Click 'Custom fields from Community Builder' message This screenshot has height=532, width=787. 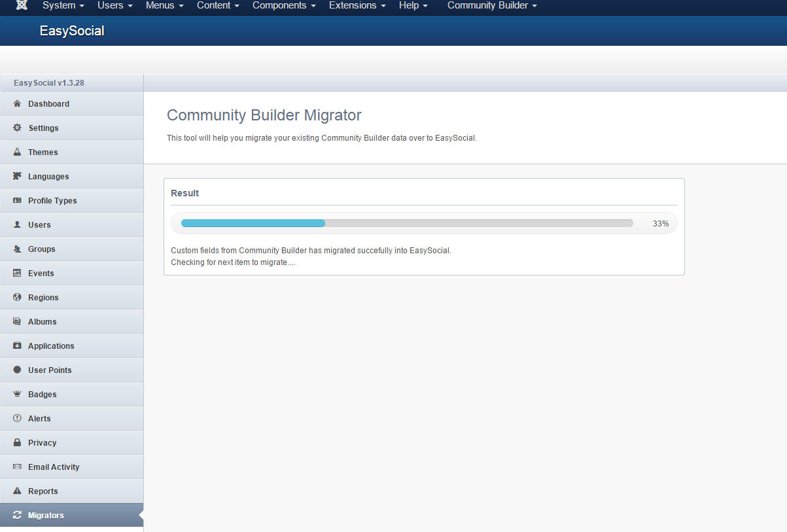311,251
